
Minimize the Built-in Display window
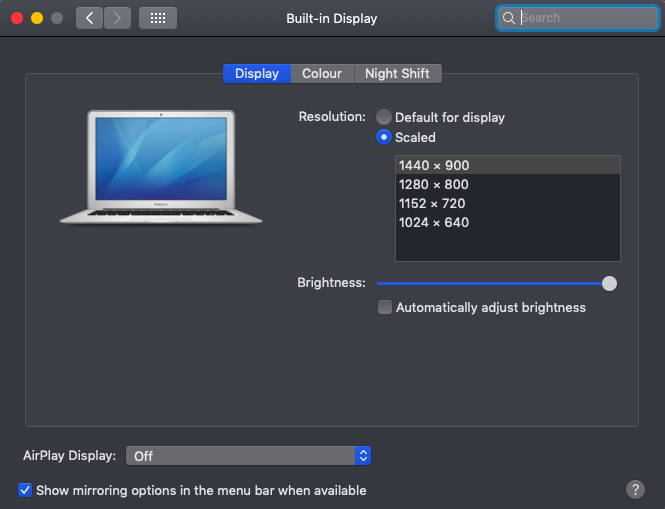(x=37, y=18)
